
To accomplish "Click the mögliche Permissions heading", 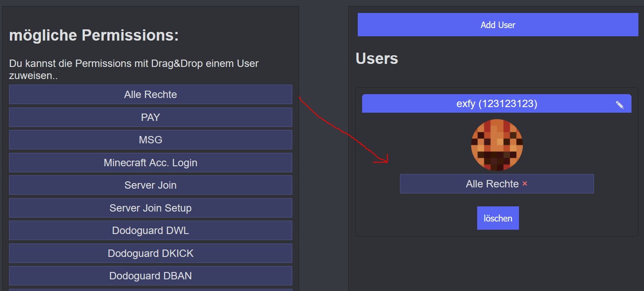I will click(x=94, y=35).
